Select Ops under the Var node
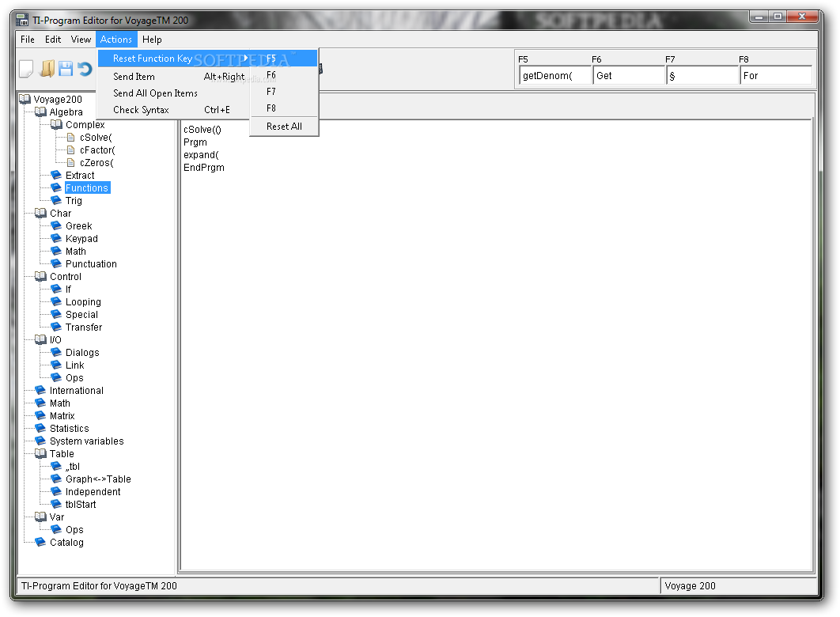840x617 pixels. tap(74, 530)
